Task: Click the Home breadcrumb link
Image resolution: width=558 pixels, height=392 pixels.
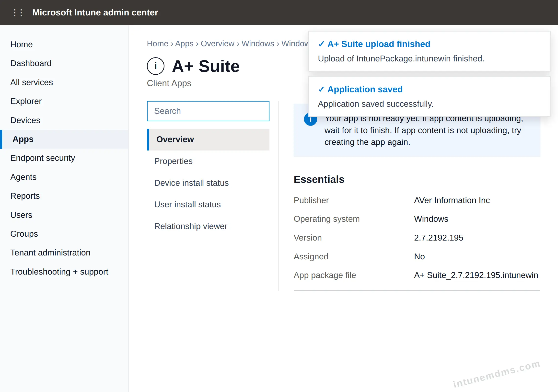Action: (158, 44)
